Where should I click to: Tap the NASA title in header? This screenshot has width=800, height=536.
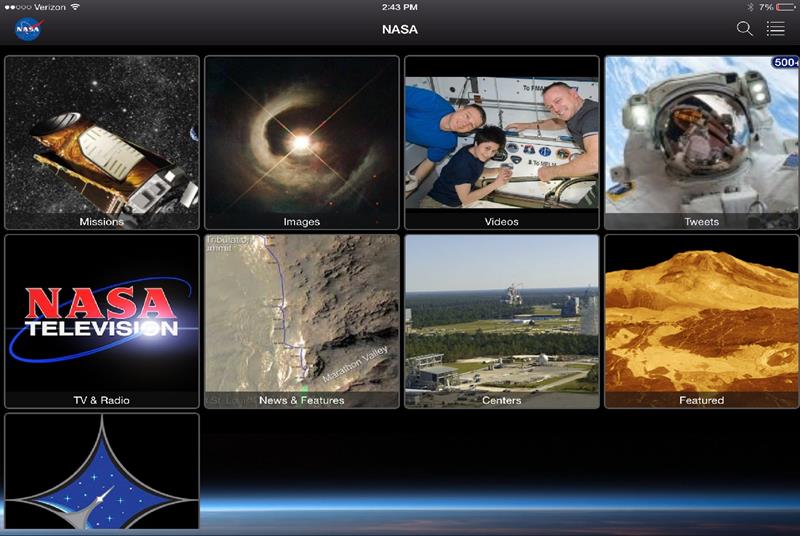click(x=400, y=30)
